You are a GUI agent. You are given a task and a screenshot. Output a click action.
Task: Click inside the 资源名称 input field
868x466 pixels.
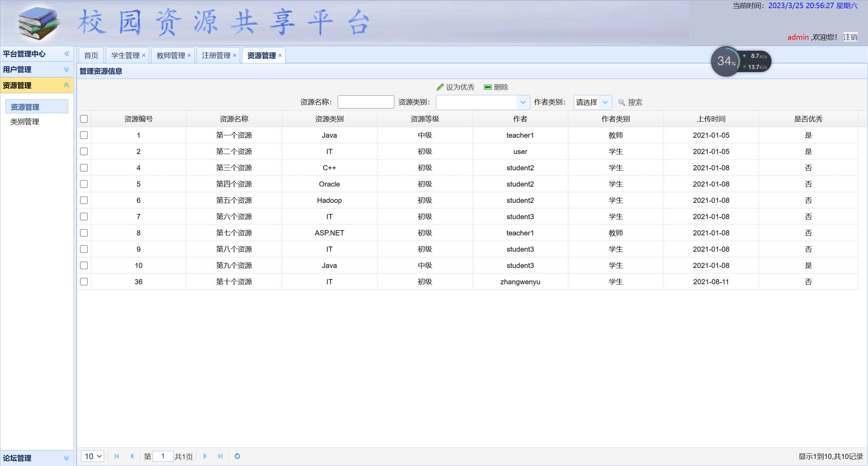click(366, 102)
